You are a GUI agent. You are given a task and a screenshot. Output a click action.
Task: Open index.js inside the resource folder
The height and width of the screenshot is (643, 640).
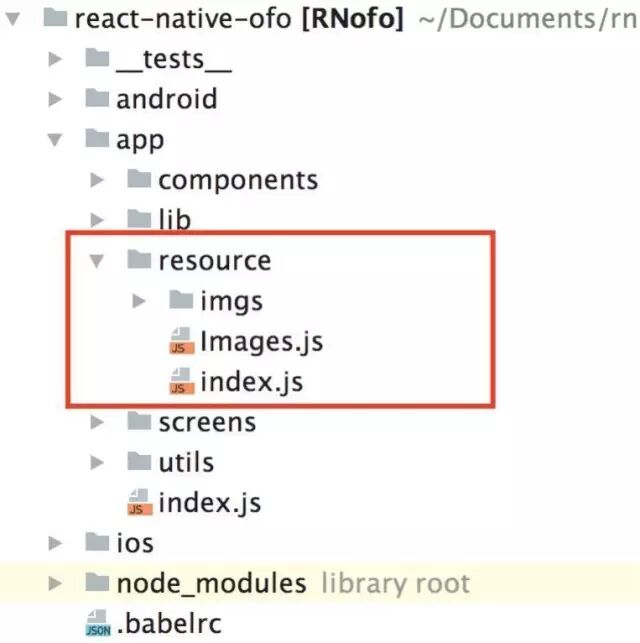pyautogui.click(x=252, y=382)
